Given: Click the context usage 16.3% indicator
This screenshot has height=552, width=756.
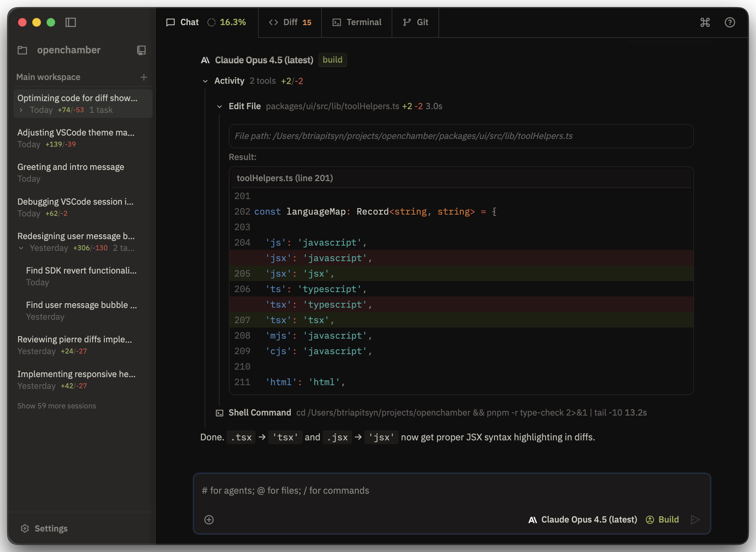Looking at the screenshot, I should pos(227,22).
